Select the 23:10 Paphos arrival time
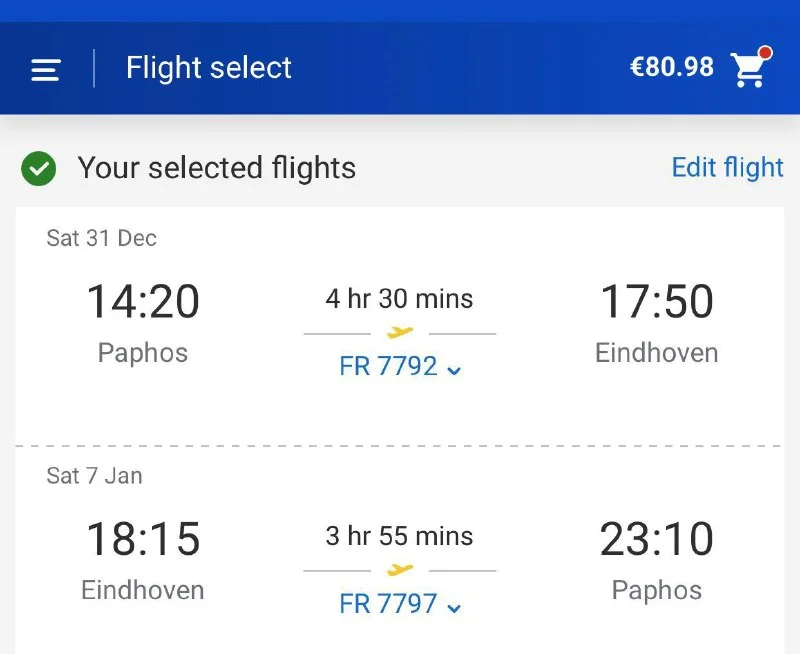 [x=656, y=539]
